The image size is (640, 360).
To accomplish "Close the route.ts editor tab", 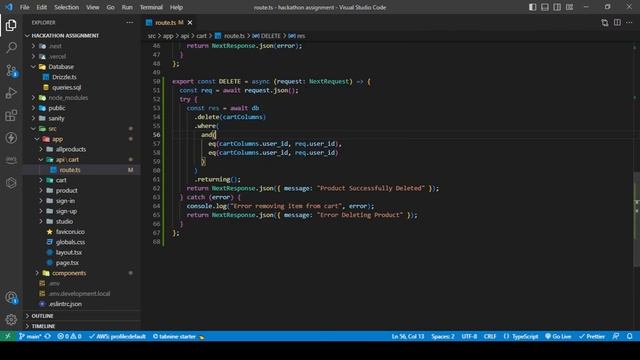I will click(x=190, y=22).
